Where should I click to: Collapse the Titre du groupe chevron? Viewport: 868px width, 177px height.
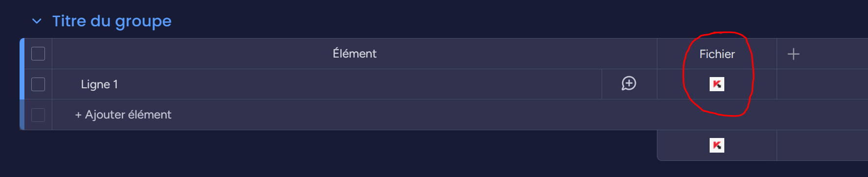coord(37,21)
